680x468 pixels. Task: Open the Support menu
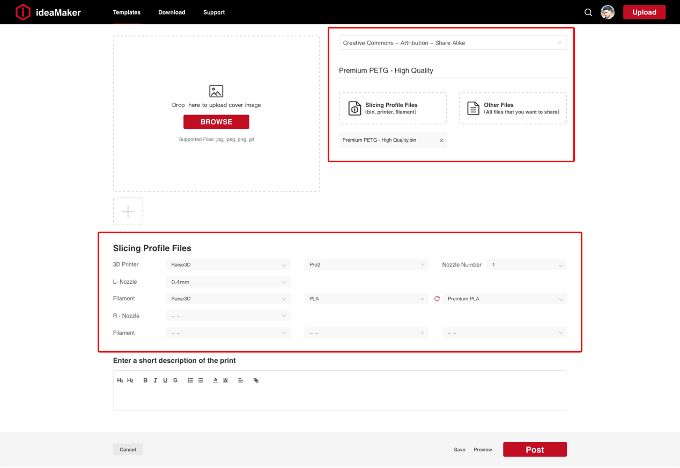[214, 12]
